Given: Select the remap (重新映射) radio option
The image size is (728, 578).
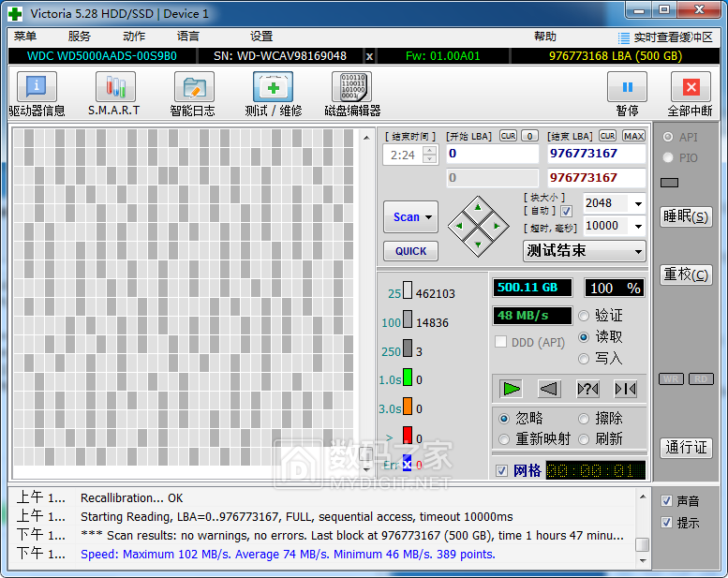Looking at the screenshot, I should pos(505,438).
